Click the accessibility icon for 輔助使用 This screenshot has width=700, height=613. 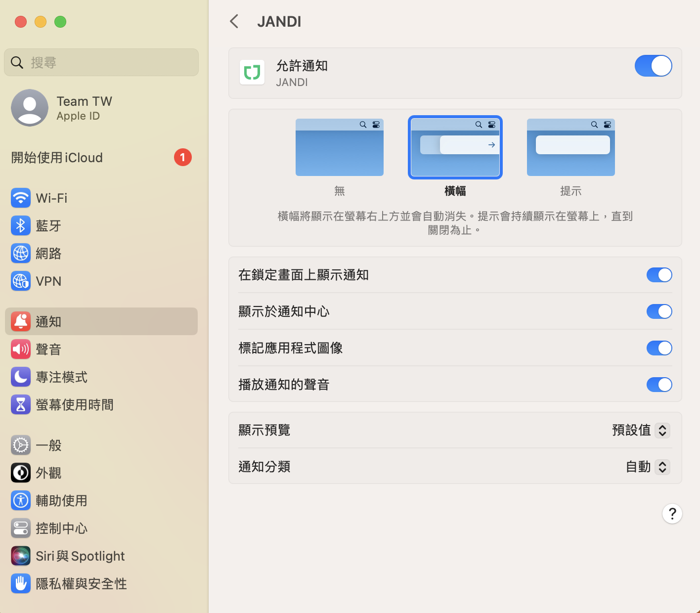[x=21, y=501]
